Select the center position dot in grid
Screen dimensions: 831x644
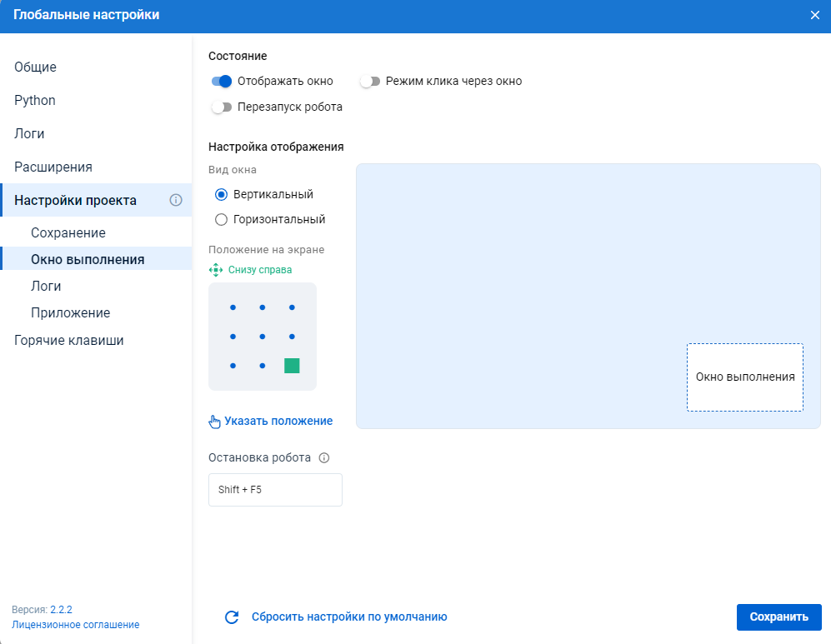263,337
